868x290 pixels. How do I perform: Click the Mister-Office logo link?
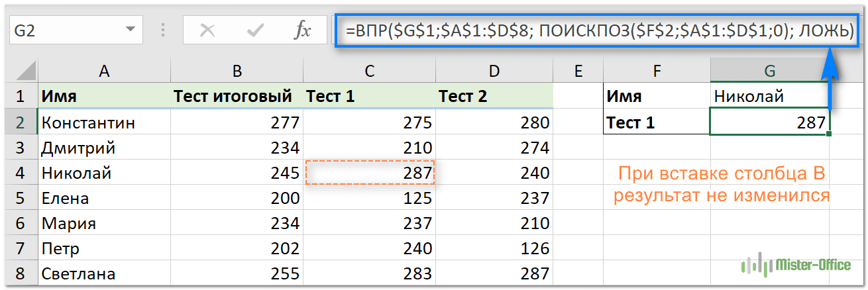click(x=795, y=265)
